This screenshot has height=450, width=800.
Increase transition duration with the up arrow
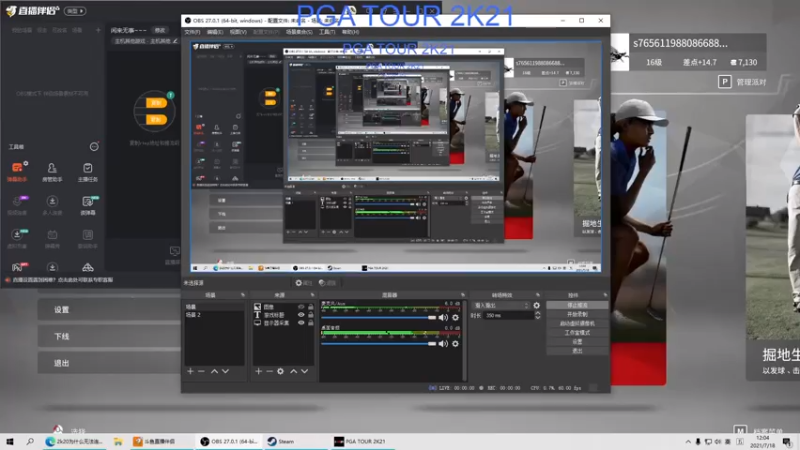537,313
